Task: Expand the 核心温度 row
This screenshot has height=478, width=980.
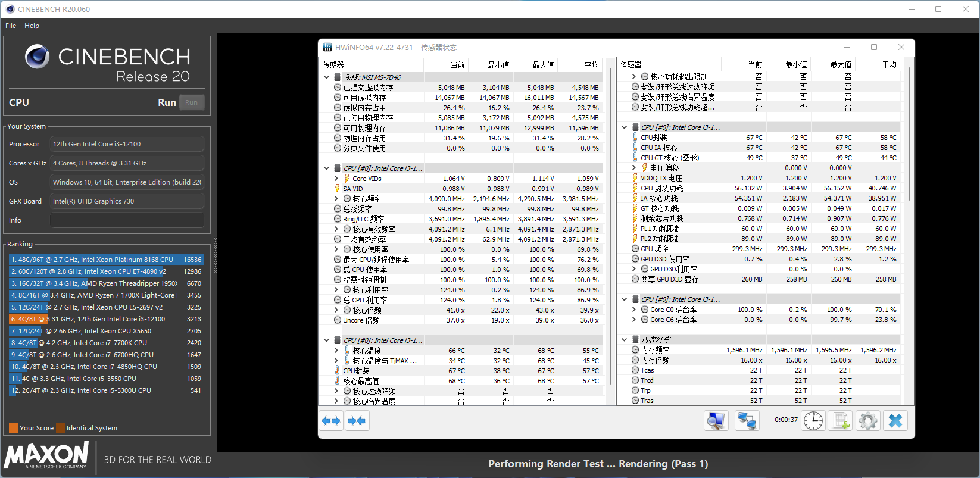Action: coord(336,351)
